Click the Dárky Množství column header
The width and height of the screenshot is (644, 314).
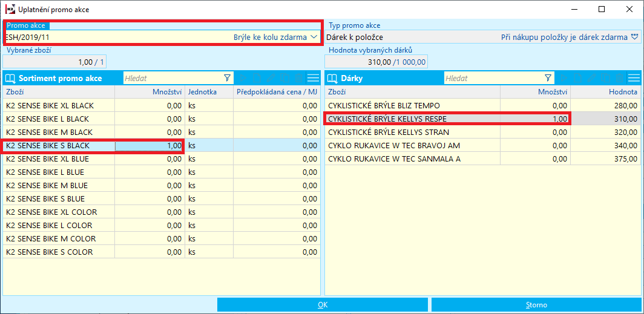pos(535,92)
